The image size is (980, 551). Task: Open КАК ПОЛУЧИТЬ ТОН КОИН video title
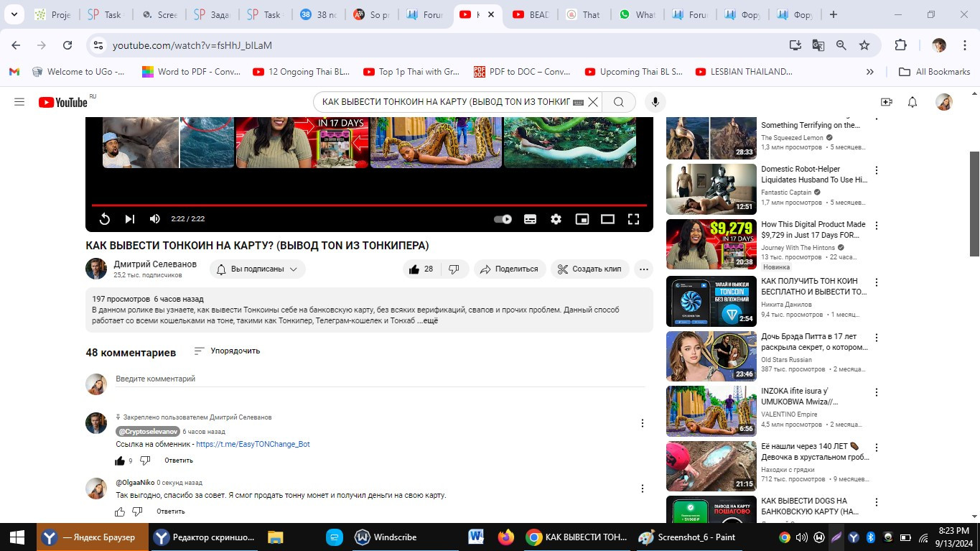coord(814,287)
